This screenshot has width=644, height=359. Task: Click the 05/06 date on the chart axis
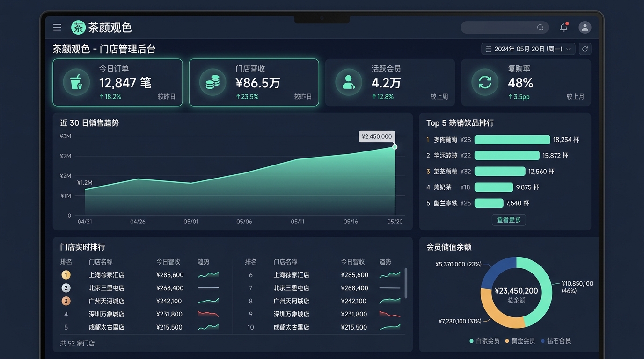[x=244, y=222]
